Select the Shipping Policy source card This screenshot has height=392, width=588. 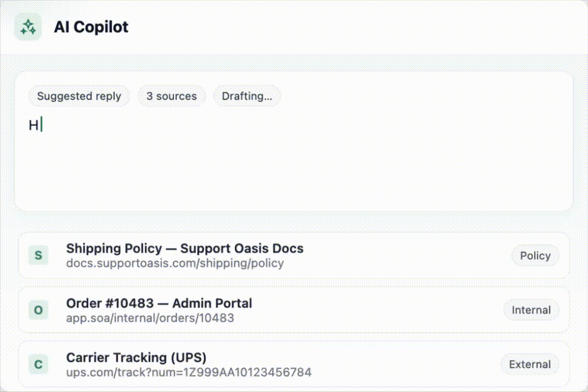pos(293,255)
